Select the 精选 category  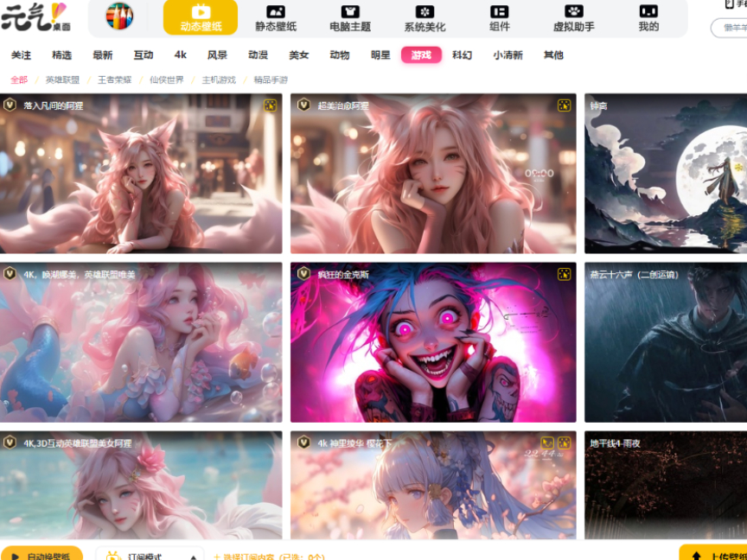(x=62, y=55)
